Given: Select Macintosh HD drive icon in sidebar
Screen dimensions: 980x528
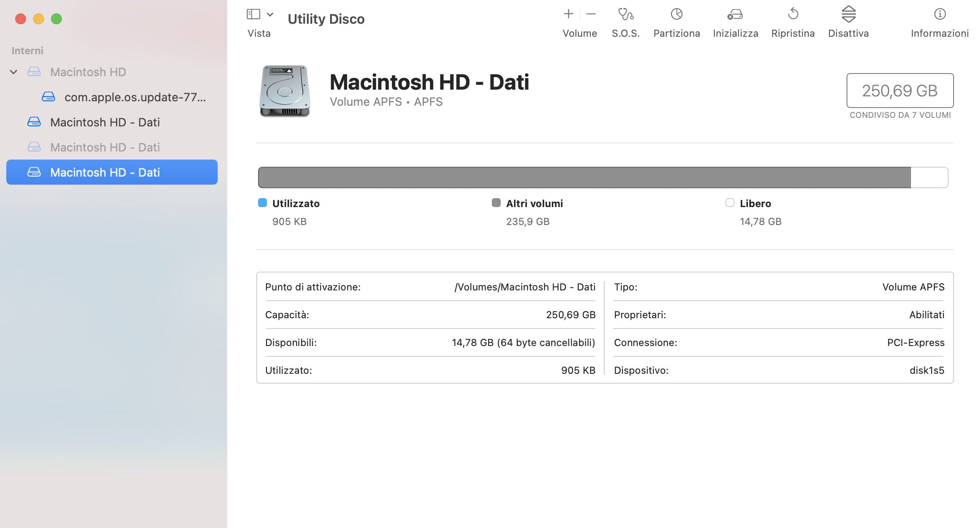Looking at the screenshot, I should (x=34, y=72).
